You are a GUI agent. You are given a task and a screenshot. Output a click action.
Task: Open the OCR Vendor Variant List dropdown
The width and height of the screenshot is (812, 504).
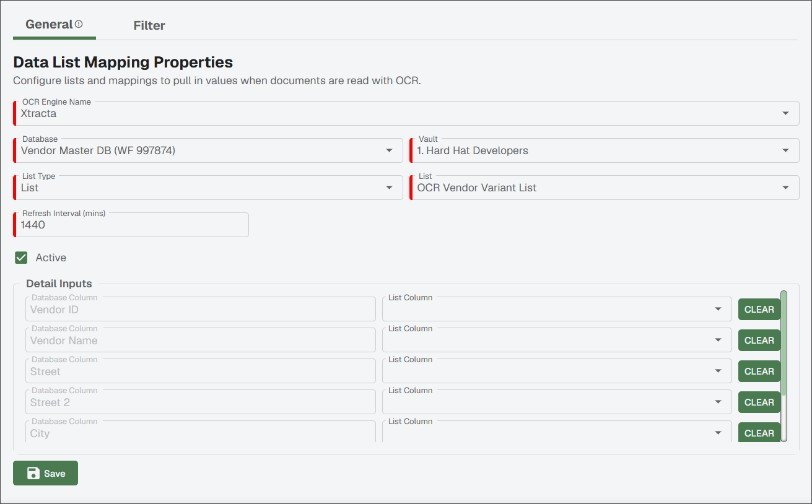click(605, 188)
